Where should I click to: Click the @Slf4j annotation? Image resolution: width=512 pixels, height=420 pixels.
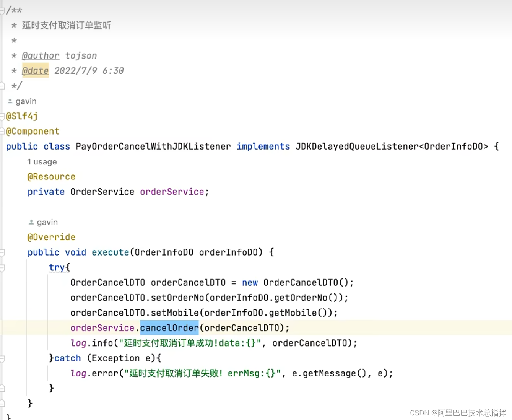pyautogui.click(x=22, y=116)
